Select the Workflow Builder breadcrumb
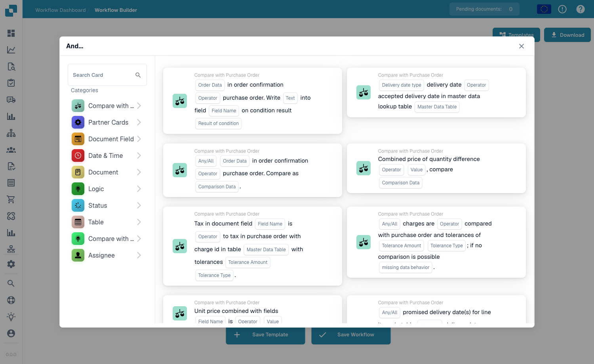594x364 pixels. [116, 10]
